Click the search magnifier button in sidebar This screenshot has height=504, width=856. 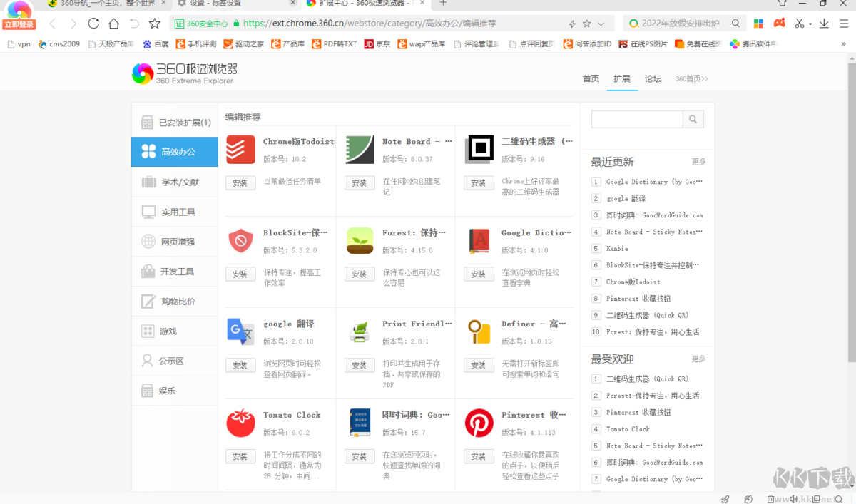coord(693,119)
